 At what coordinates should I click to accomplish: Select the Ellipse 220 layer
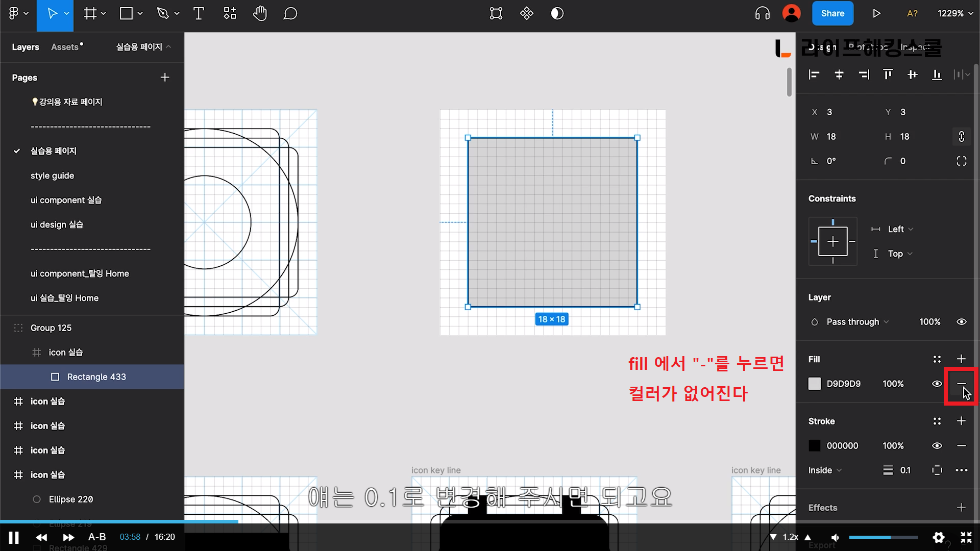71,499
